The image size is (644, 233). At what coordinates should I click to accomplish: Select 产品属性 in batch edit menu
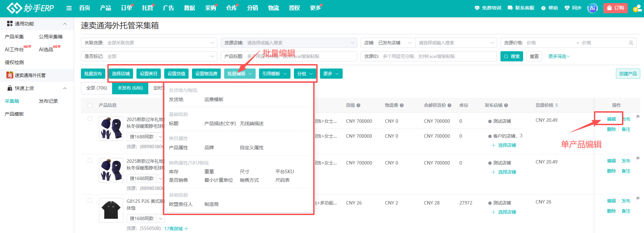[x=178, y=148]
